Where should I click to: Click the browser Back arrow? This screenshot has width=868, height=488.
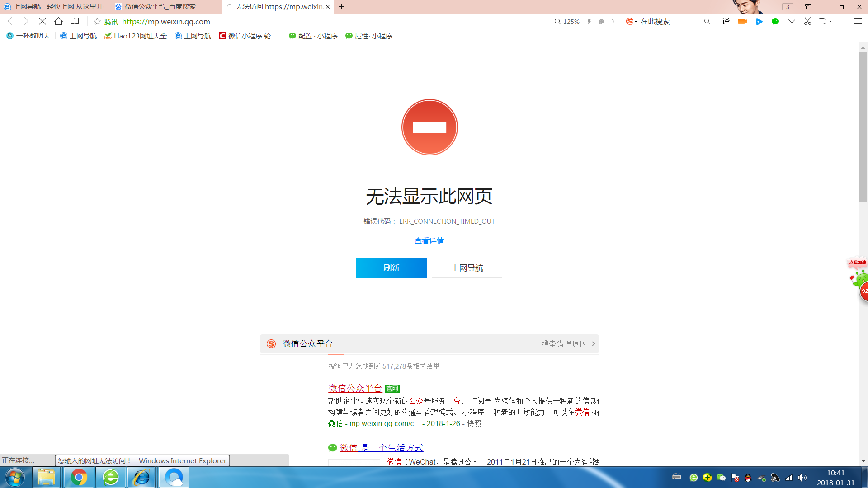coord(10,21)
